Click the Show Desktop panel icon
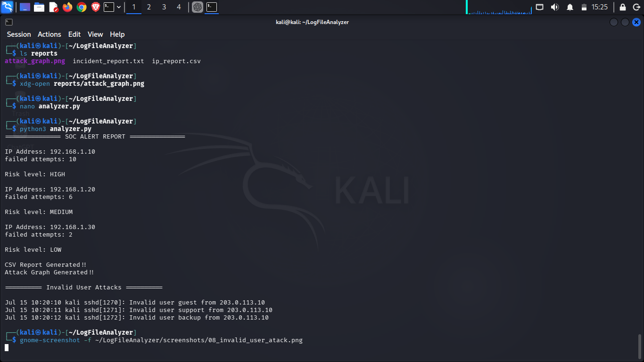Image resolution: width=644 pixels, height=362 pixels. (x=25, y=7)
